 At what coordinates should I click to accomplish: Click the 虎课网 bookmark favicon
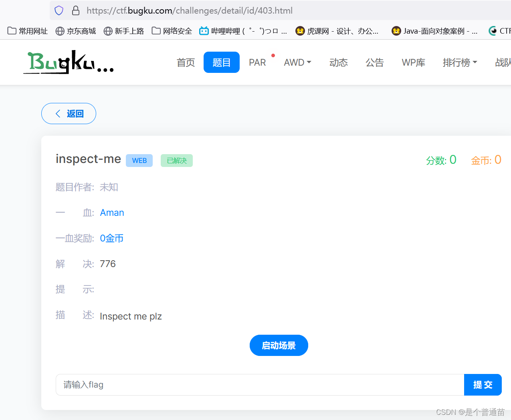pyautogui.click(x=300, y=30)
